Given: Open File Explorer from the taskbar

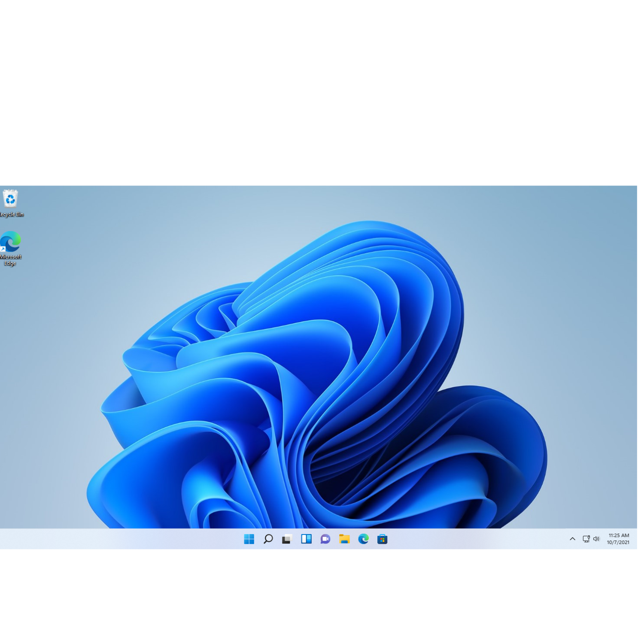Looking at the screenshot, I should coord(344,539).
